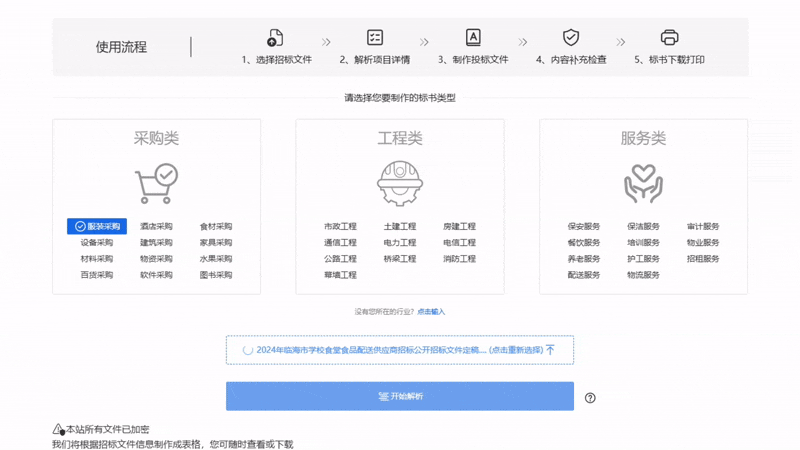Select the 百货采购 option
The width and height of the screenshot is (800, 450).
(96, 275)
